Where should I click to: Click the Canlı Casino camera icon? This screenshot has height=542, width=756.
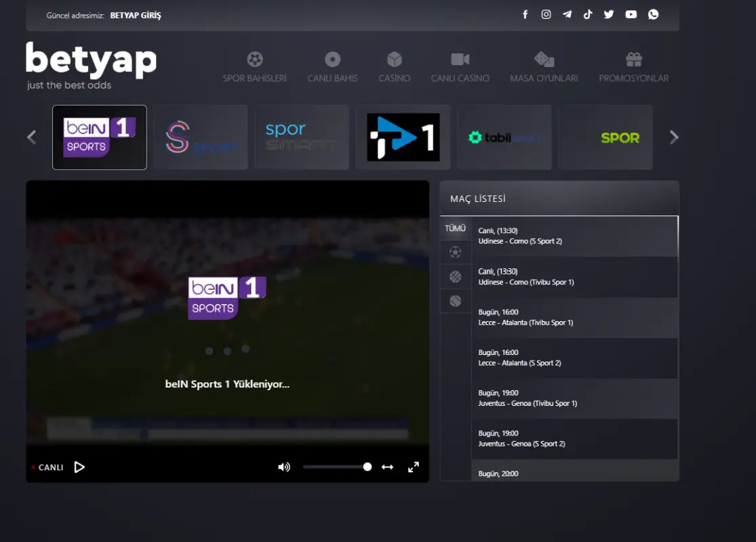coord(460,59)
